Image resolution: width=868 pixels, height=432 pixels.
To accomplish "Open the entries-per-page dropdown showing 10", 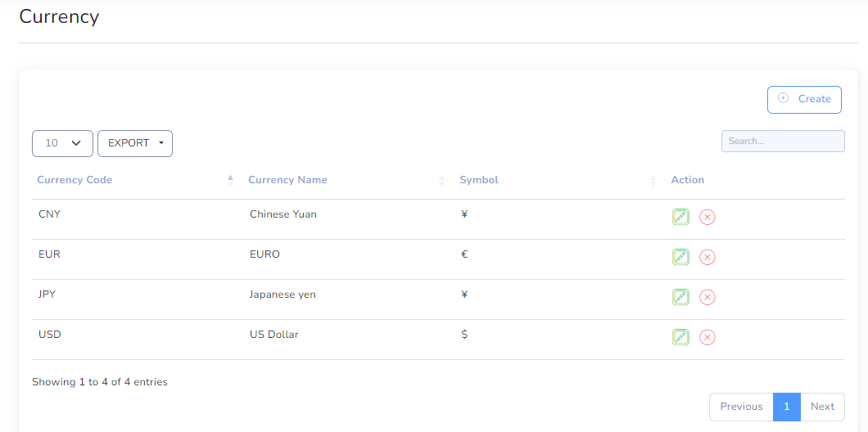I will (x=62, y=143).
